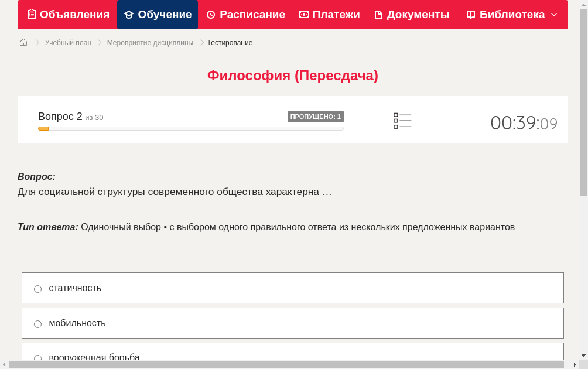The height and width of the screenshot is (369, 588).
Task: Click the Тестирование breadcrumb entry
Action: click(229, 42)
